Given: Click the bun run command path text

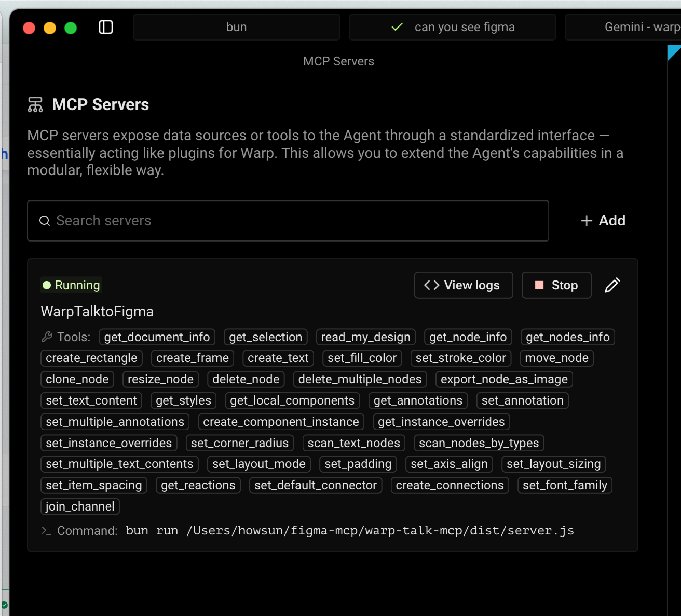Looking at the screenshot, I should 350,531.
